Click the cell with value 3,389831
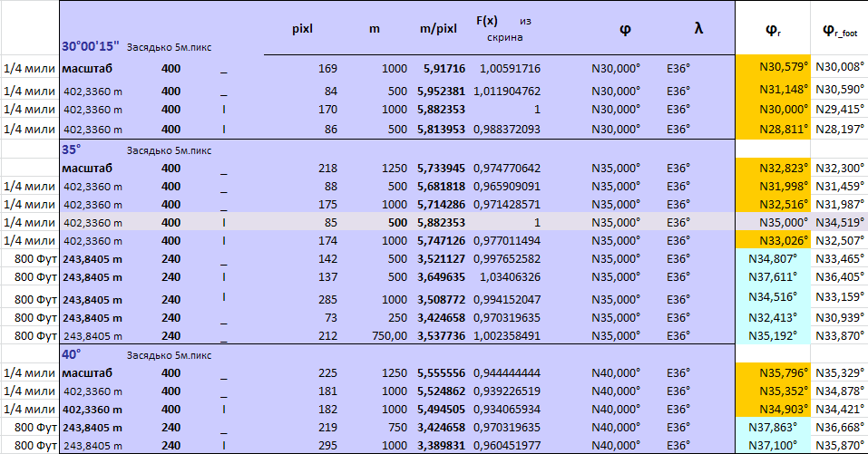Image resolution: width=868 pixels, height=454 pixels. point(442,445)
